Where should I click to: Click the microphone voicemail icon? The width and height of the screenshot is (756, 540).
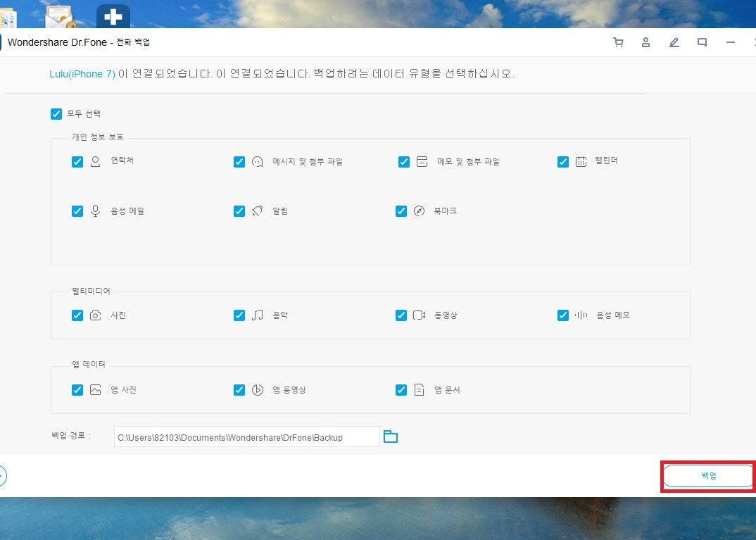coord(96,211)
